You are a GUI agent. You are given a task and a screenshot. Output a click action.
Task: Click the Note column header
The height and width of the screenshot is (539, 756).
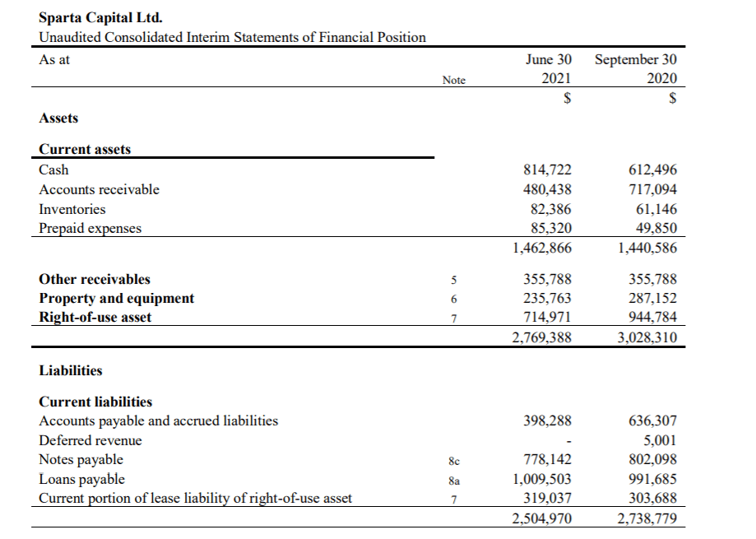point(454,80)
